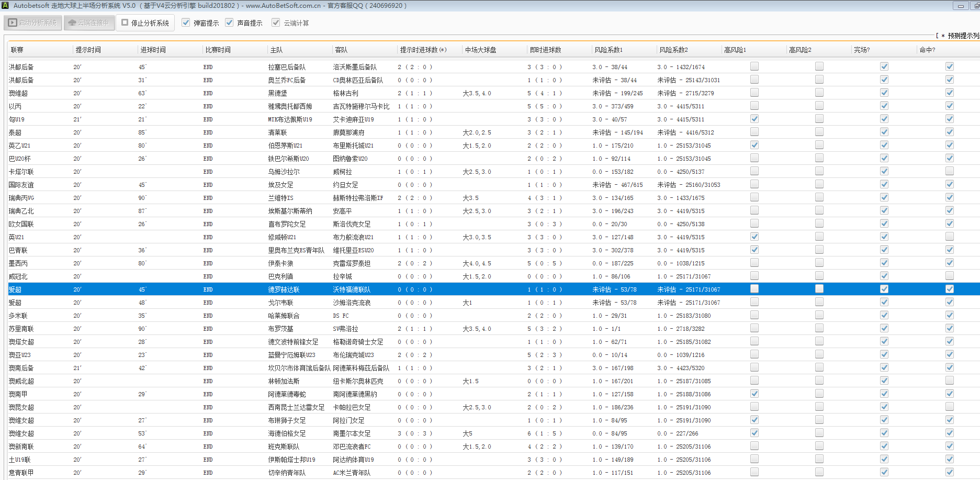The height and width of the screenshot is (480, 980).
Task: Uncheck 高风险1 box in the 匈U19 row
Action: point(754,119)
